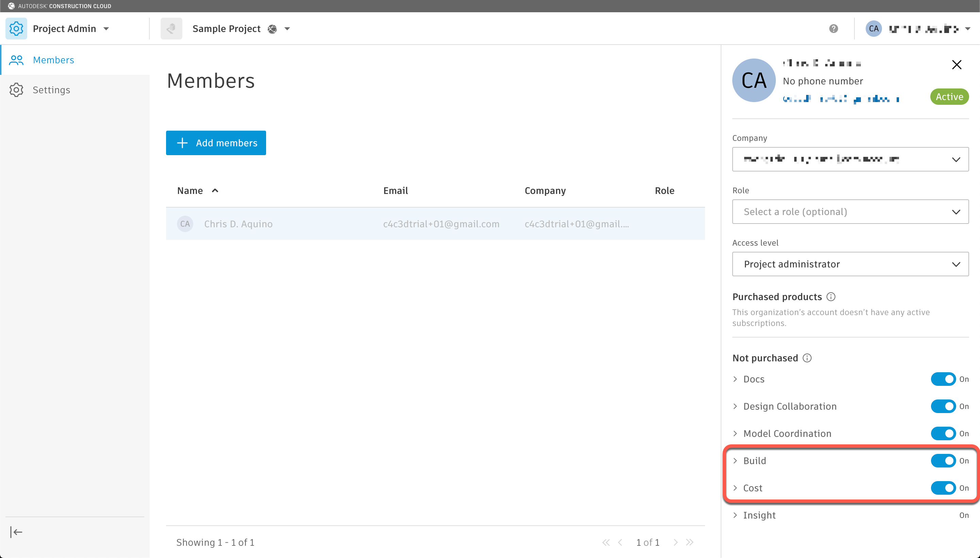Select the Members sidebar item
Viewport: 980px width, 558px height.
click(53, 60)
